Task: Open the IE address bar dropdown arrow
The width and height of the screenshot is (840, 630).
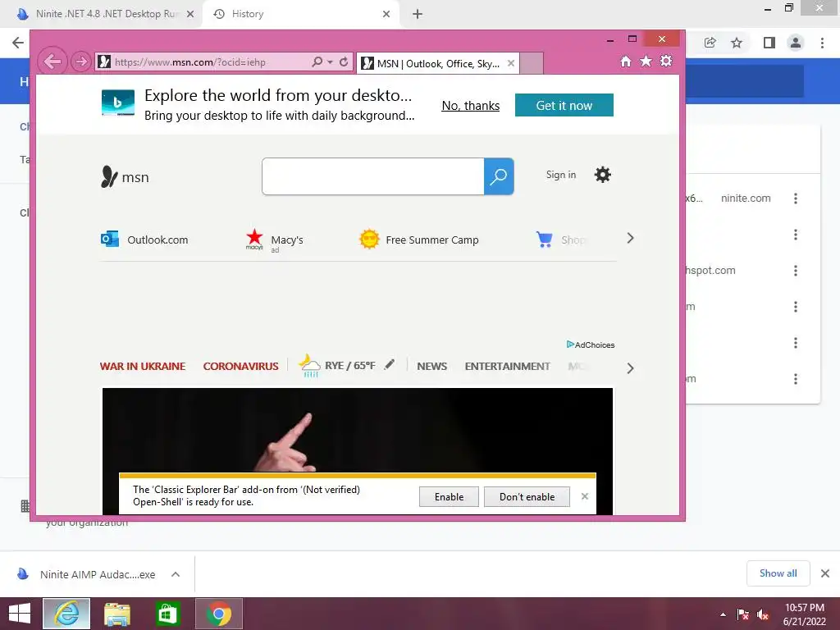Action: coord(330,62)
